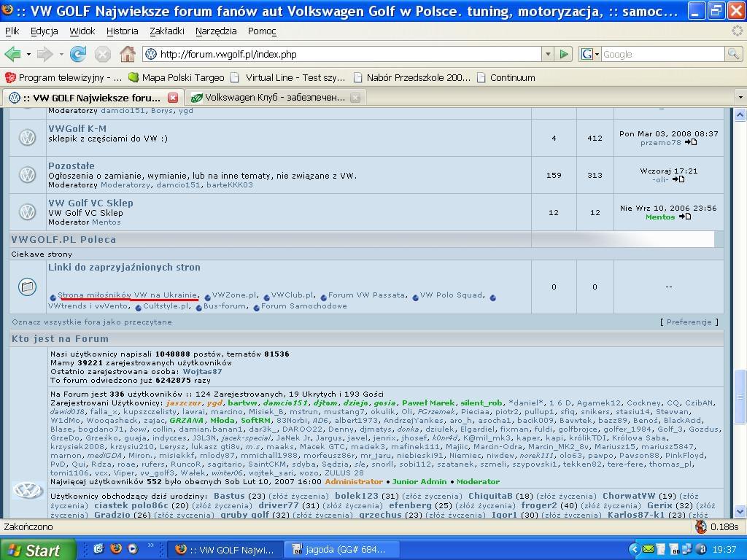Open the VWGolf K-M forum icon
The height and width of the screenshot is (560, 747).
pyautogui.click(x=28, y=138)
